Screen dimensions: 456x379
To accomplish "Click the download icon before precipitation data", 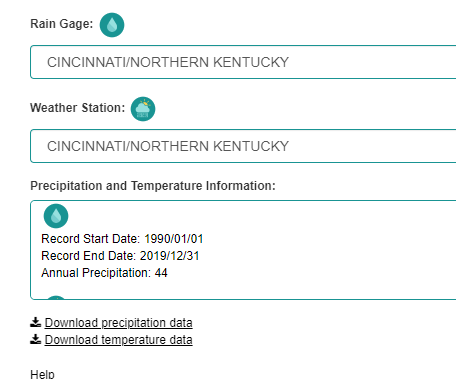I will tap(35, 322).
